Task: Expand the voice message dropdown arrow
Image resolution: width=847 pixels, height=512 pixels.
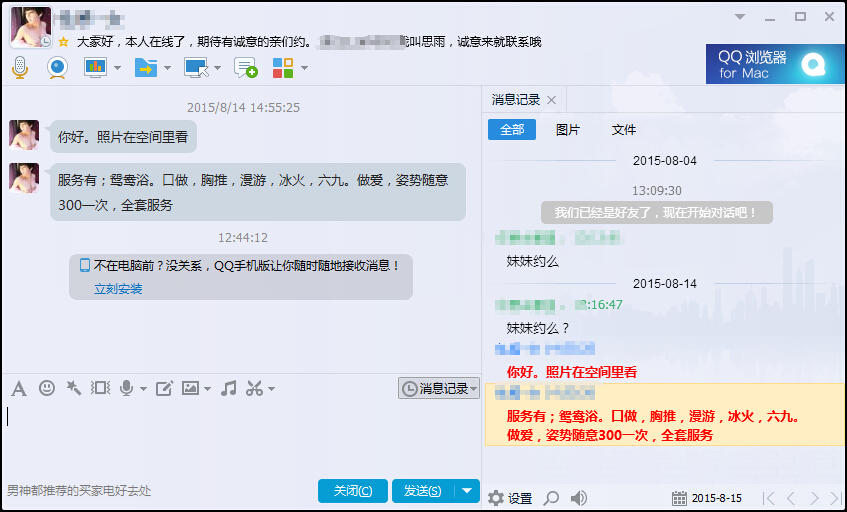Action: [143, 388]
